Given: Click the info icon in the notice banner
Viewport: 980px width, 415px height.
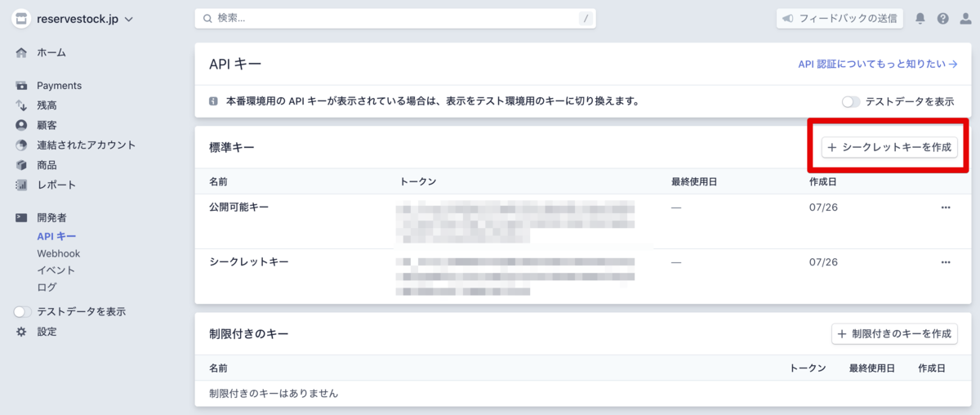Looking at the screenshot, I should (214, 102).
